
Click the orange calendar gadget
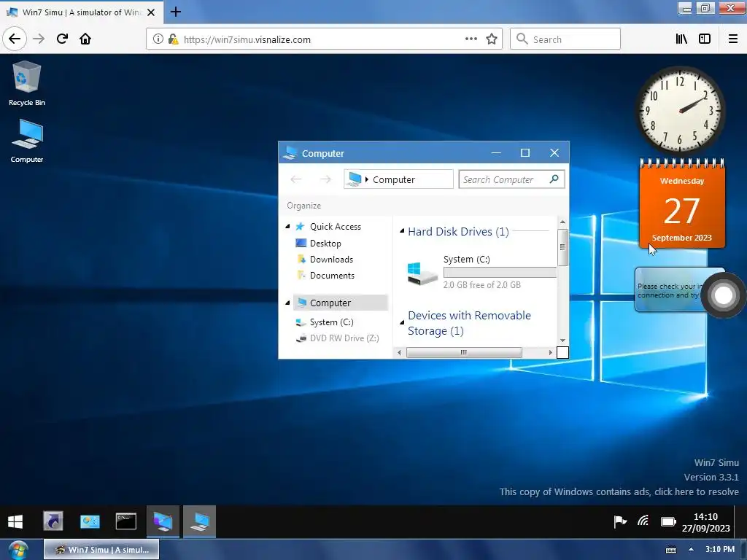click(682, 204)
